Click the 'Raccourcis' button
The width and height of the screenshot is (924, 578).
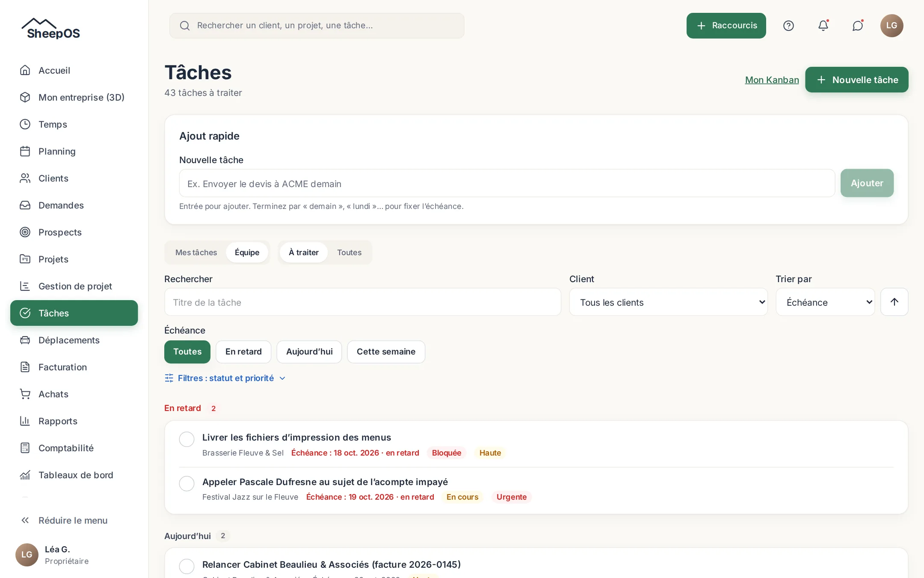point(726,26)
